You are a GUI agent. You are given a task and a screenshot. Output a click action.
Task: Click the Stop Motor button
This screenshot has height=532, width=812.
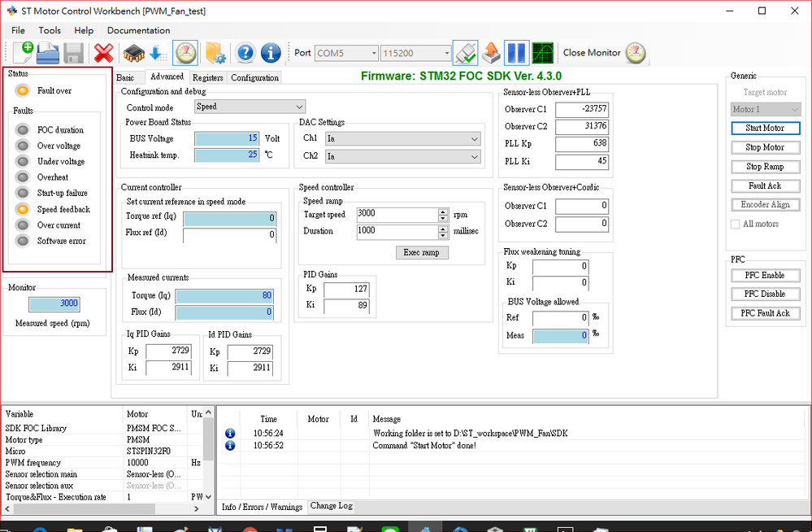766,147
